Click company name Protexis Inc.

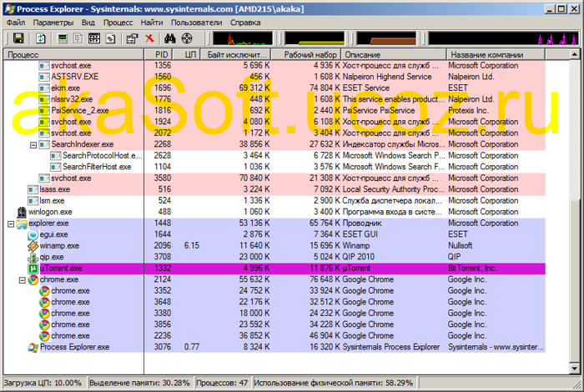point(468,111)
